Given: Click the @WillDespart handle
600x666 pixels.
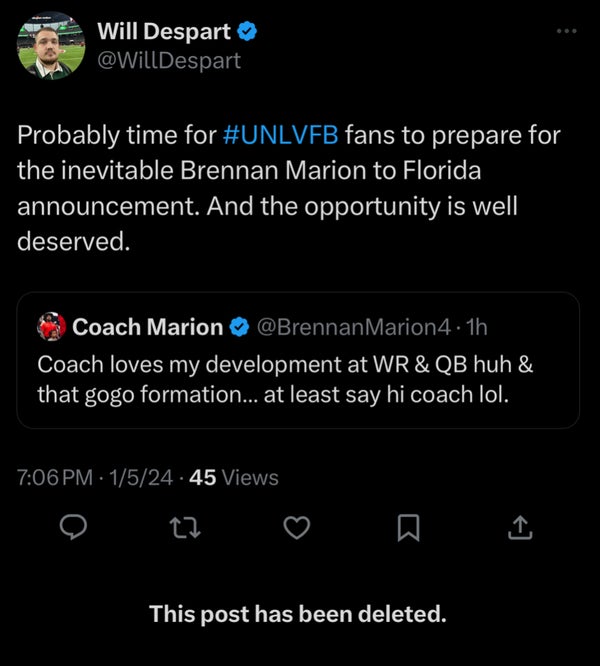Looking at the screenshot, I should tap(168, 60).
